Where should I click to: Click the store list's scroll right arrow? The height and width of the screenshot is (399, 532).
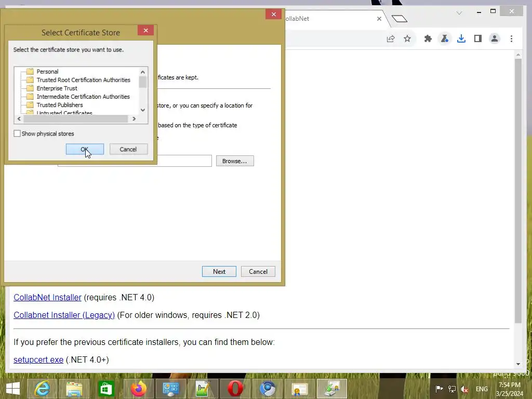coord(134,119)
